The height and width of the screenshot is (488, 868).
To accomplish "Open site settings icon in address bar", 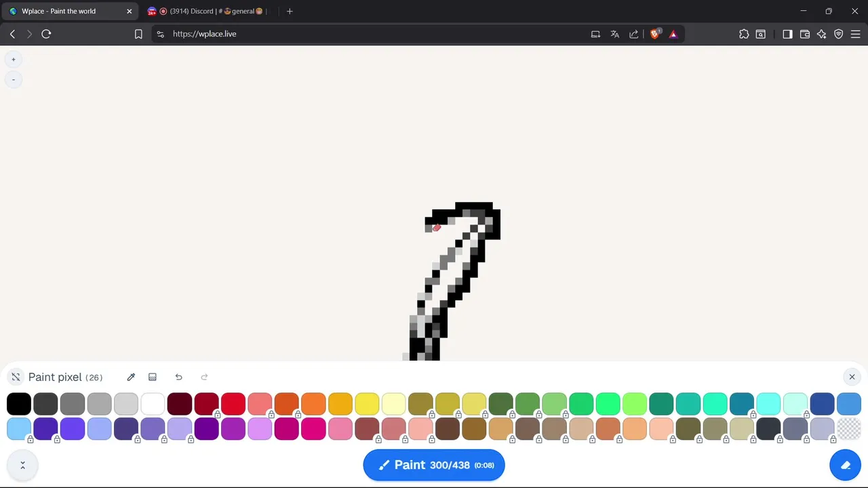I will point(161,34).
